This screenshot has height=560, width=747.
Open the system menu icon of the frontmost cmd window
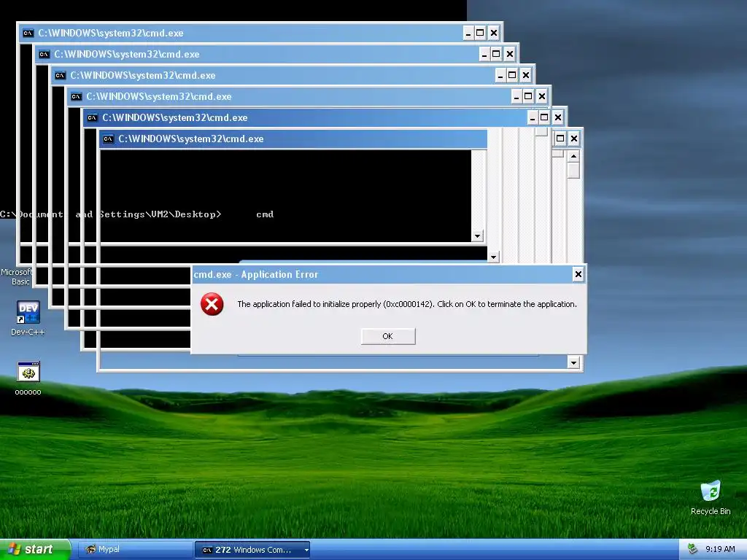coord(108,139)
